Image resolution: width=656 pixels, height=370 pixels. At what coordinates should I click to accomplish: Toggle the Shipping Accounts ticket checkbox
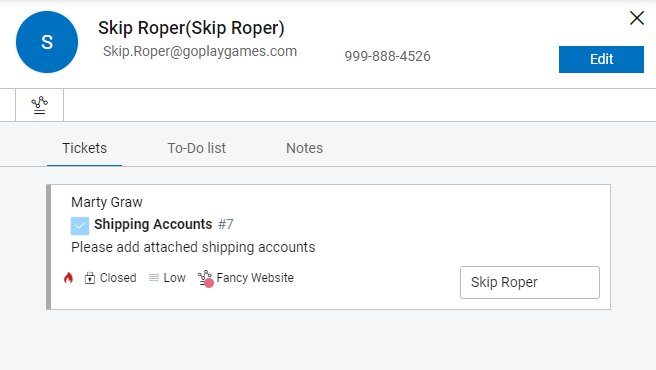pyautogui.click(x=80, y=226)
